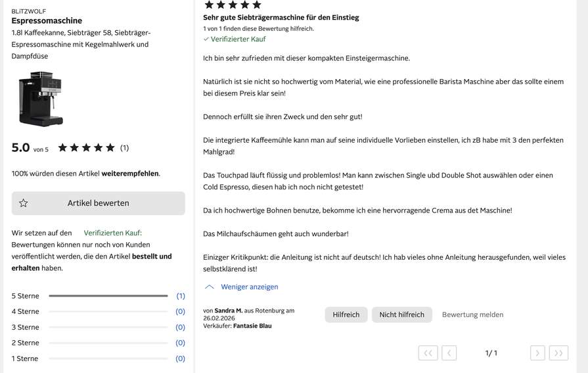Click the espresso machine product thumbnail
The width and height of the screenshot is (588, 373).
[41, 99]
